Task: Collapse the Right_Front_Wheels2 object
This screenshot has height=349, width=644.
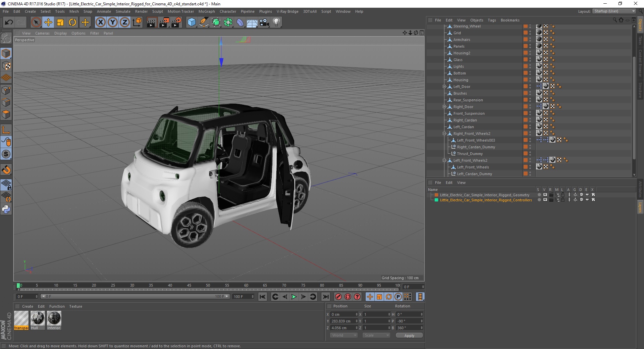Action: point(444,134)
